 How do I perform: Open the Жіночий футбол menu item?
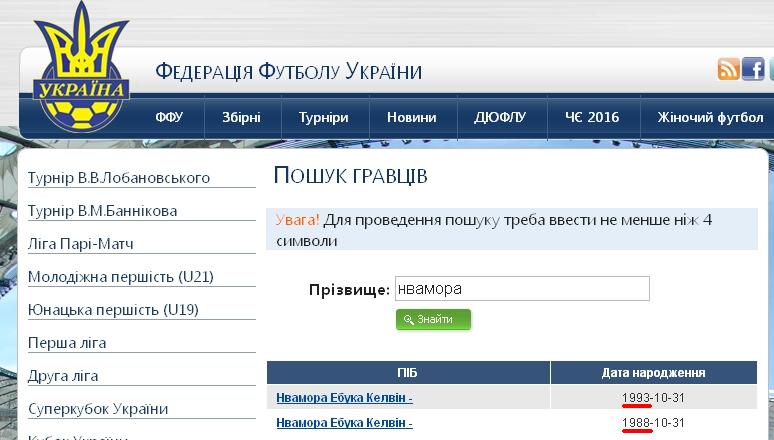[710, 118]
